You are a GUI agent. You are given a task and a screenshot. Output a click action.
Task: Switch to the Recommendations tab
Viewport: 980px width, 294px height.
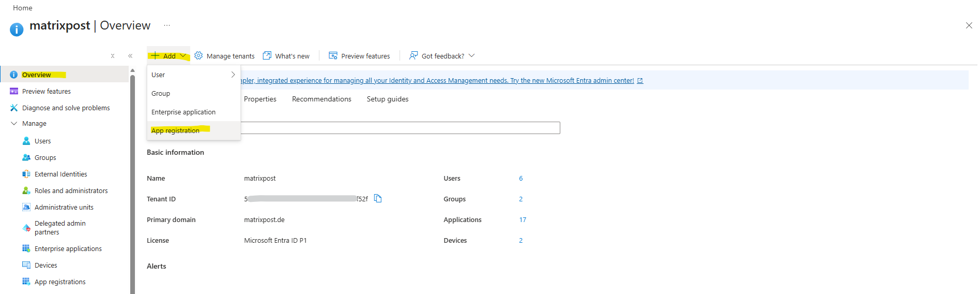click(321, 99)
